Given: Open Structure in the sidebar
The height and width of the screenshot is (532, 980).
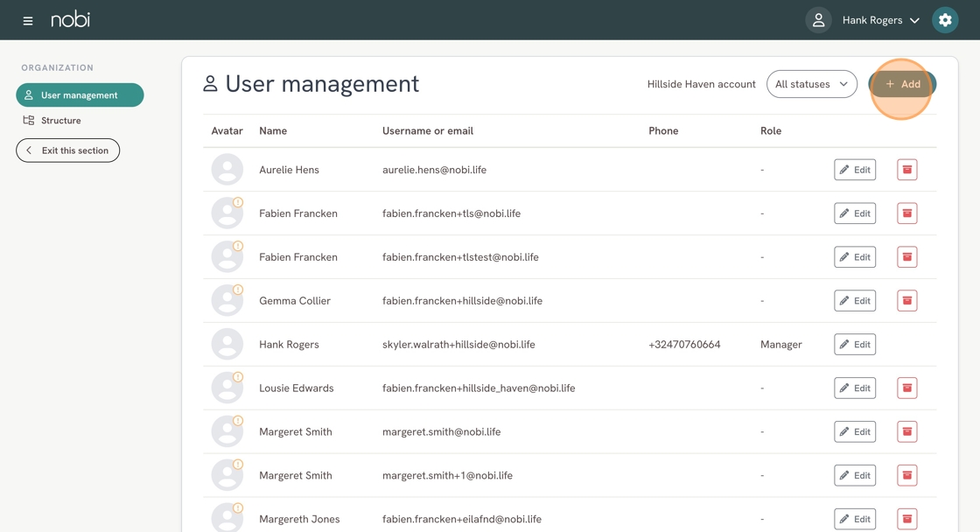Looking at the screenshot, I should coord(60,121).
